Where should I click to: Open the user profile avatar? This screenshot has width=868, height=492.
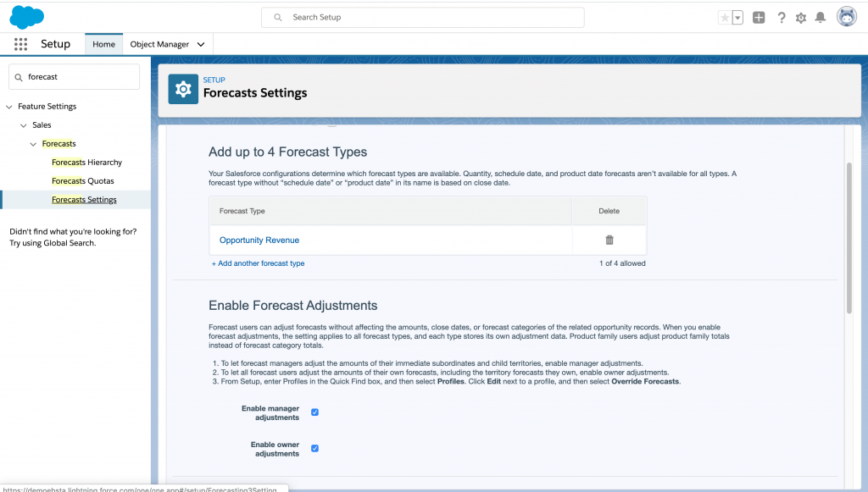pos(846,17)
